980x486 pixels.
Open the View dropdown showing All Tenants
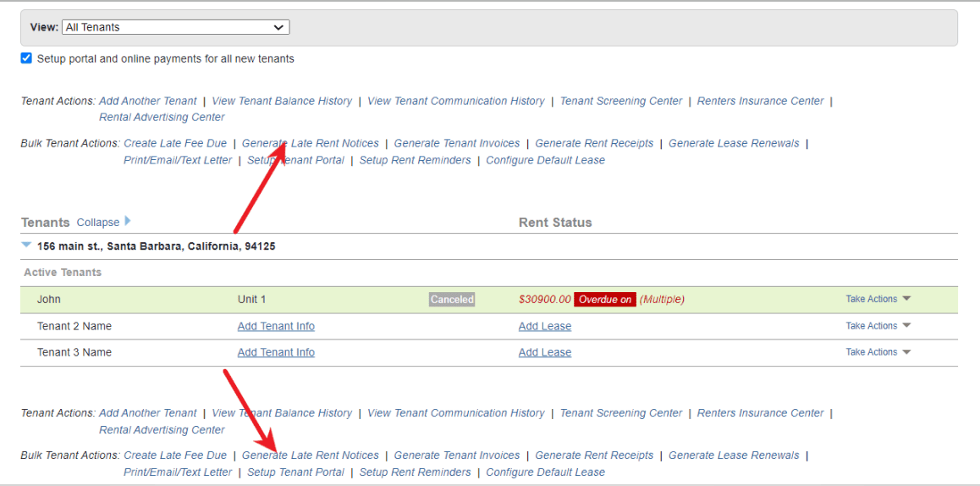[176, 27]
